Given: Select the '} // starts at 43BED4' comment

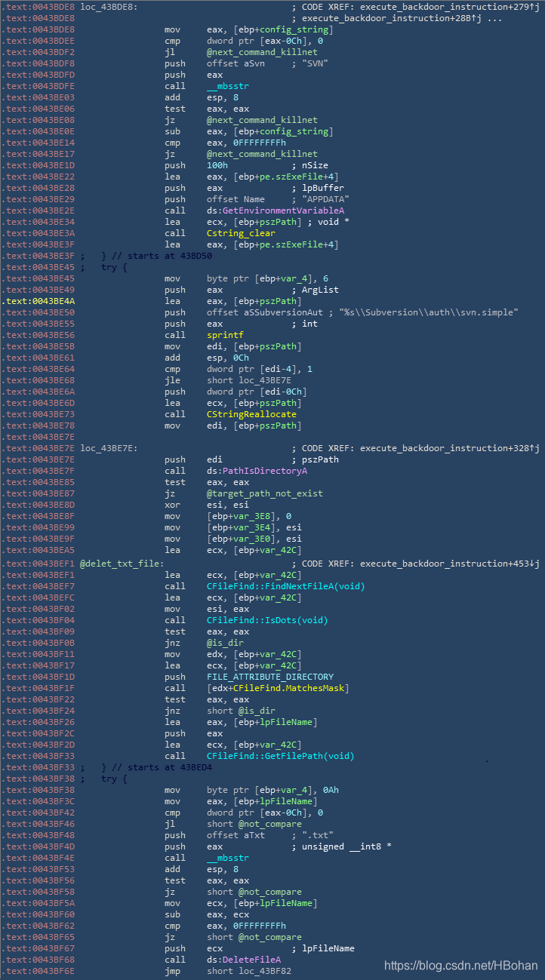Looking at the screenshot, I should click(157, 767).
